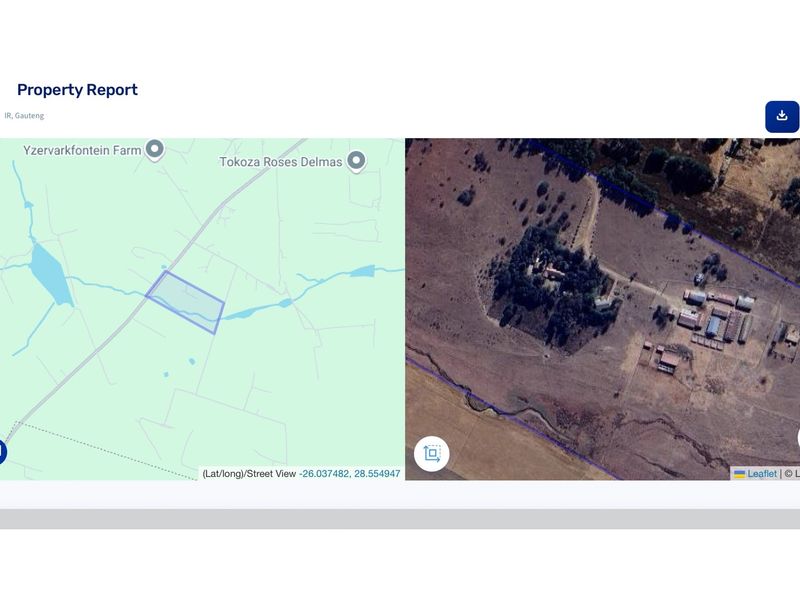The width and height of the screenshot is (800, 600).
Task: Click the Ukraine flag icon beside Leaflet
Action: 740,474
